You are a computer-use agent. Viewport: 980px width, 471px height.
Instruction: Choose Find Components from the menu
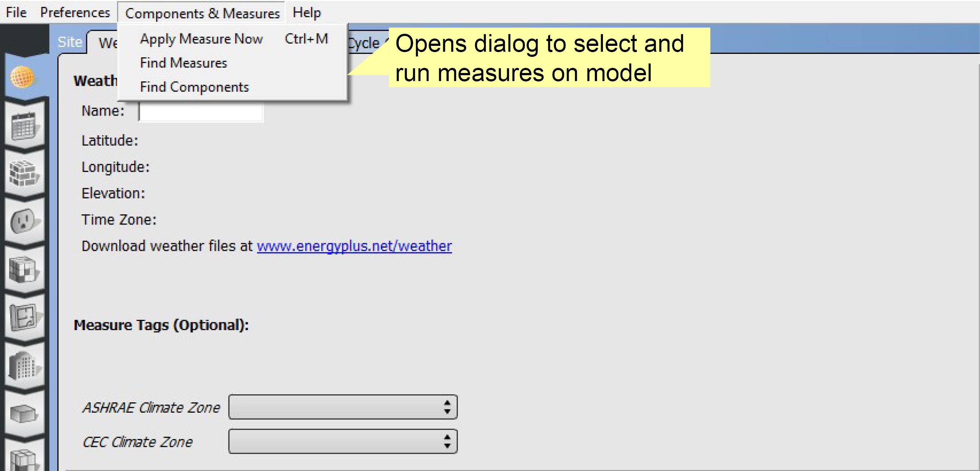pyautogui.click(x=194, y=87)
